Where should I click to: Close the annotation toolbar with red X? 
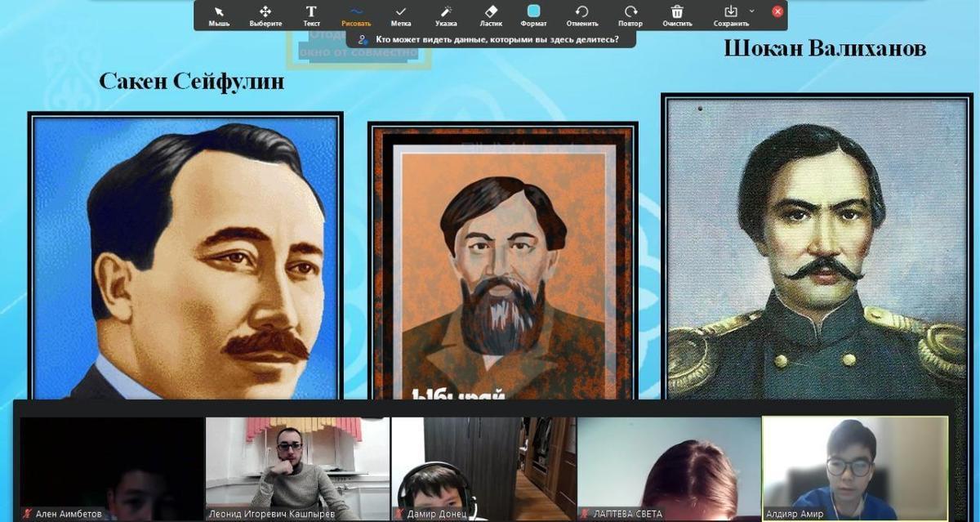777,11
